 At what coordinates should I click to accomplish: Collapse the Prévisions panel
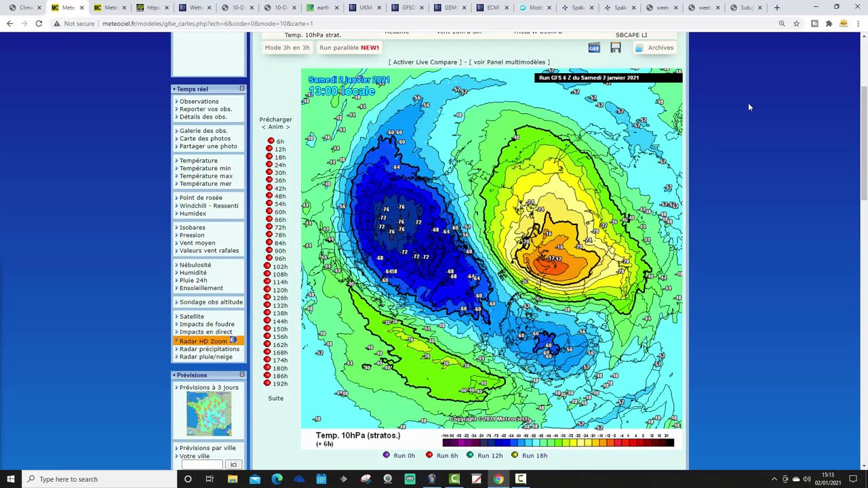pos(241,375)
